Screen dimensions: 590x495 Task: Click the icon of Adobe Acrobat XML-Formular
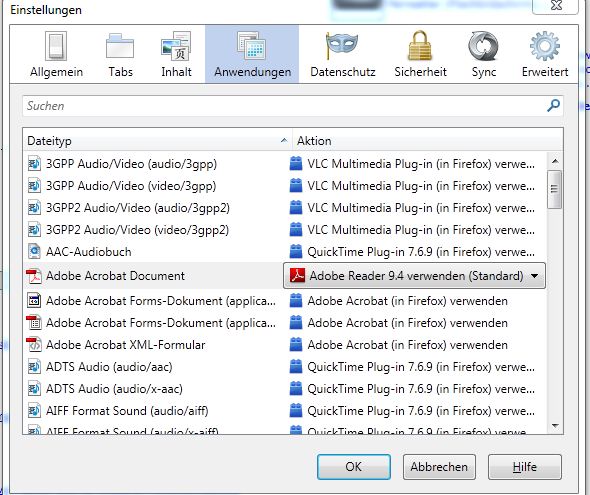click(x=34, y=345)
